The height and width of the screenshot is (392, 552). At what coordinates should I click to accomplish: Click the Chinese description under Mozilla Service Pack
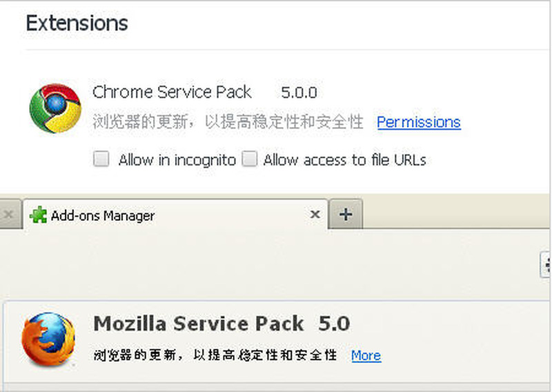[x=215, y=355]
